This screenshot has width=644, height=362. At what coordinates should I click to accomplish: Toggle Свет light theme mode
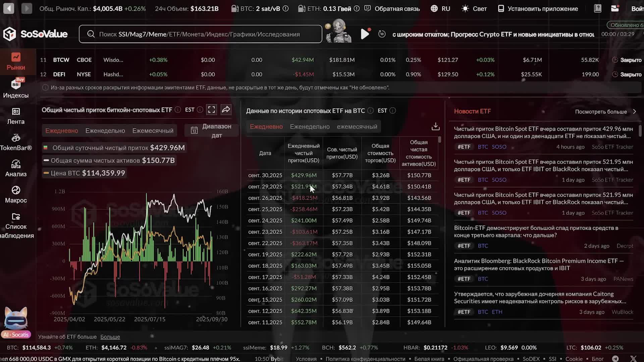pos(474,9)
